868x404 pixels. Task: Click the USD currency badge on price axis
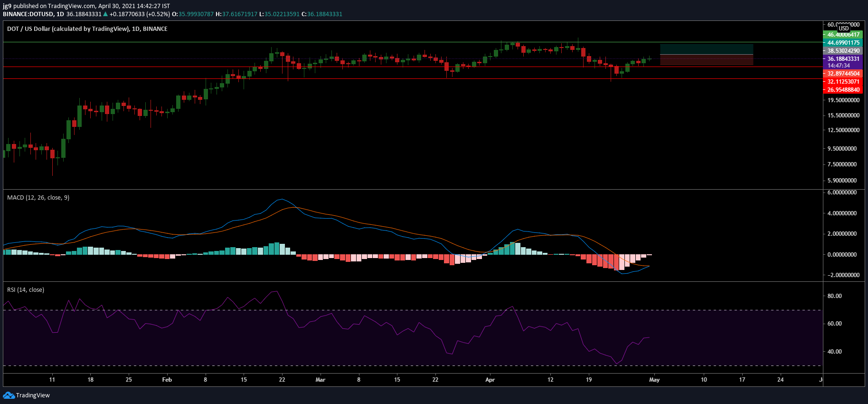[x=844, y=29]
